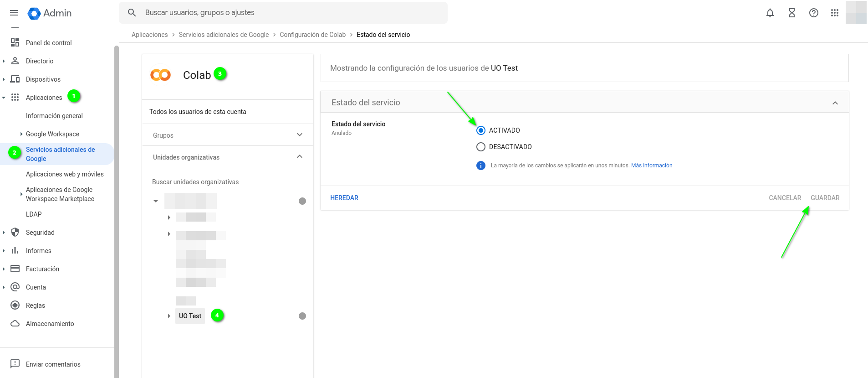Go to Configuración de Colab breadcrumb
Screen dimensions: 868x378
click(313, 35)
